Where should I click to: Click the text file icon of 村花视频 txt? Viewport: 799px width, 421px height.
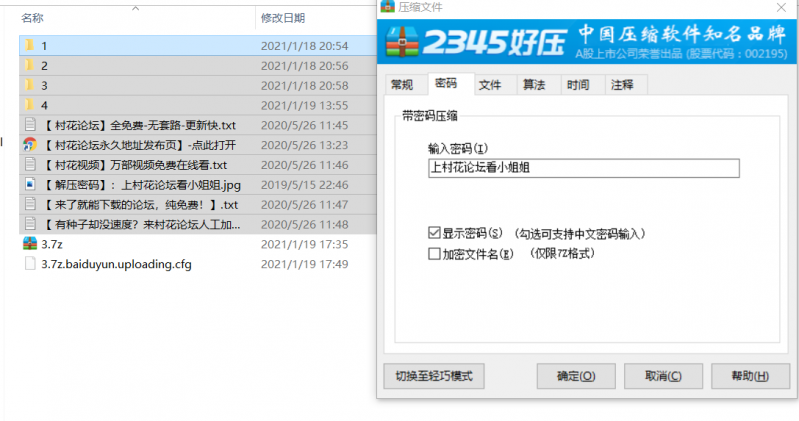pyautogui.click(x=30, y=165)
